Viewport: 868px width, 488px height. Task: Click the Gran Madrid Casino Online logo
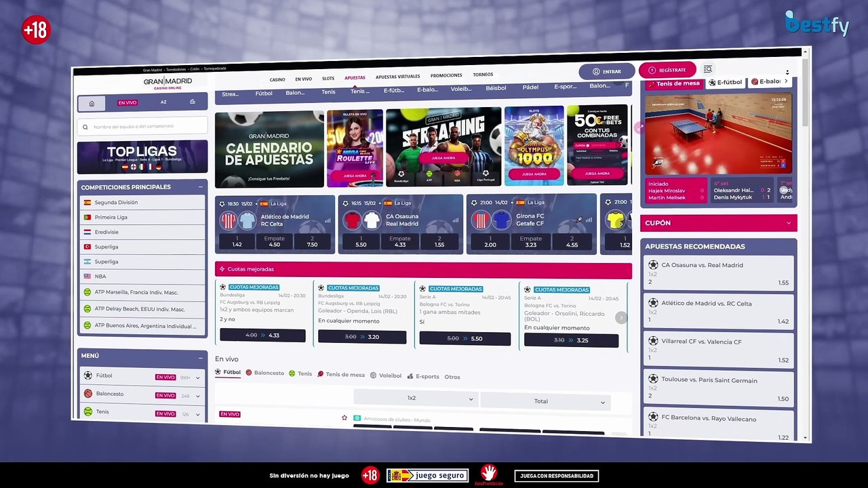[x=167, y=83]
